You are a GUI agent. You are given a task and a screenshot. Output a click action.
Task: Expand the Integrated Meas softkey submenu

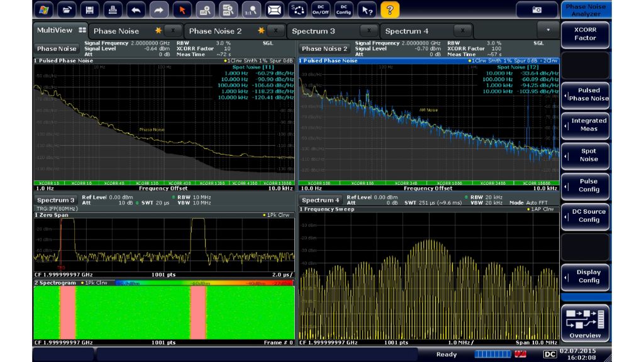585,125
